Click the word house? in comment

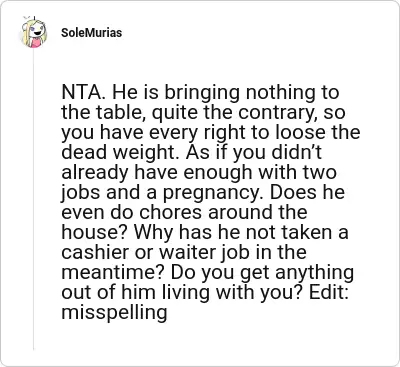coord(95,233)
